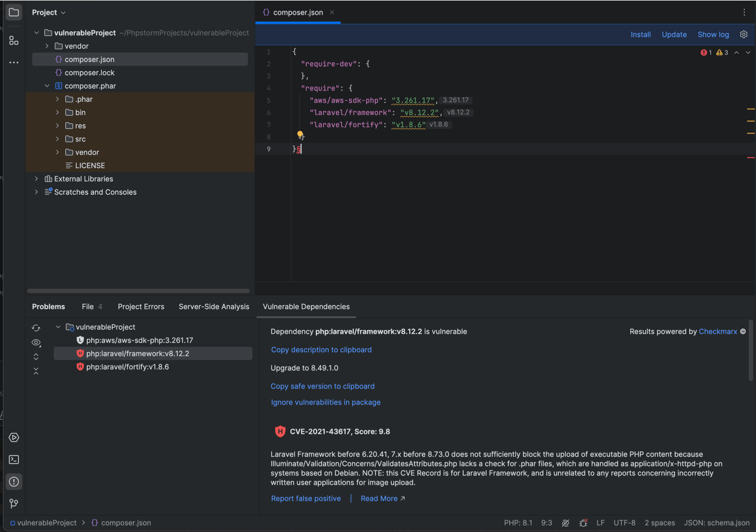Open the Project view dropdown

tap(49, 12)
